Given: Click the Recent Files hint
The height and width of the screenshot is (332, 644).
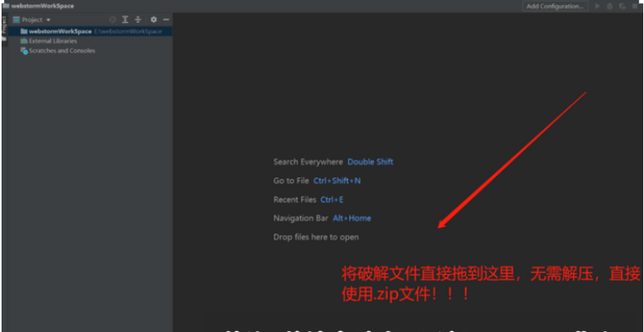Looking at the screenshot, I should coord(295,200).
